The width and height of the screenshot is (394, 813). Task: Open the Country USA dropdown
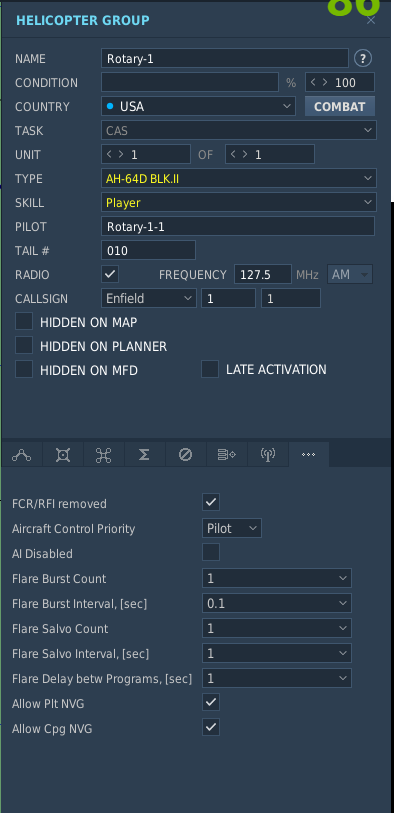198,106
